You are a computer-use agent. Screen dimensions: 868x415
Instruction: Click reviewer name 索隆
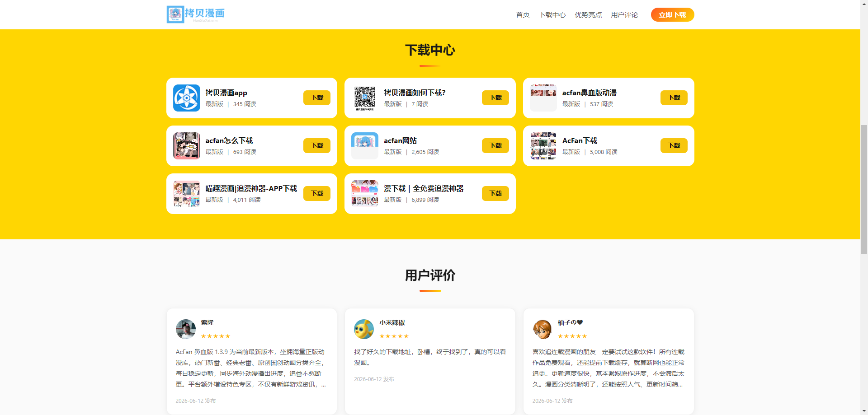click(207, 322)
